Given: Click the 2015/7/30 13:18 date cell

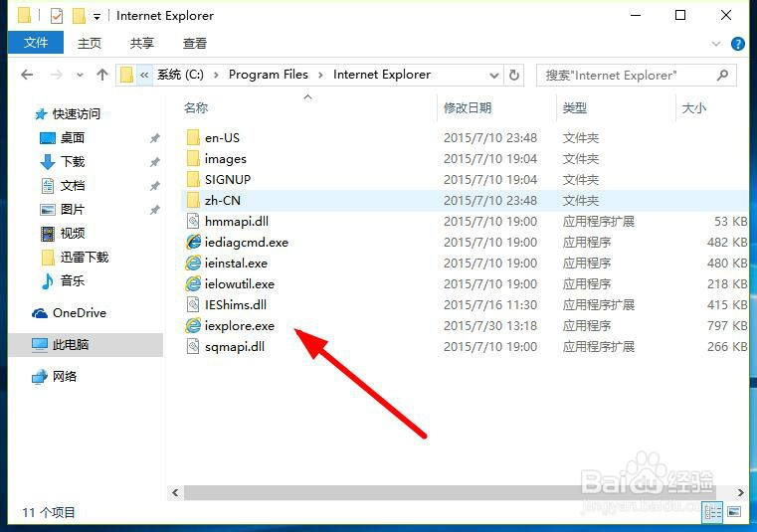Looking at the screenshot, I should pyautogui.click(x=490, y=326).
